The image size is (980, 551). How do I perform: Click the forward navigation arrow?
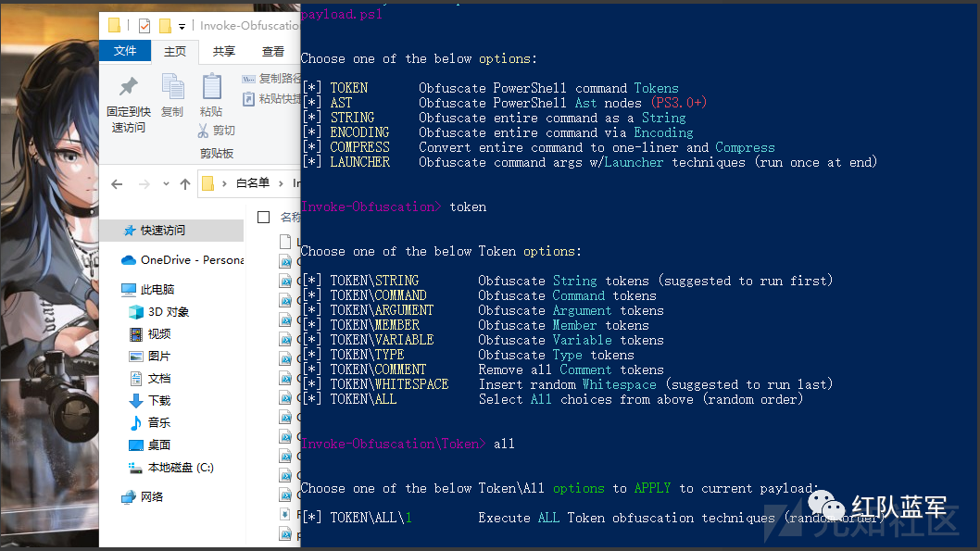144,183
